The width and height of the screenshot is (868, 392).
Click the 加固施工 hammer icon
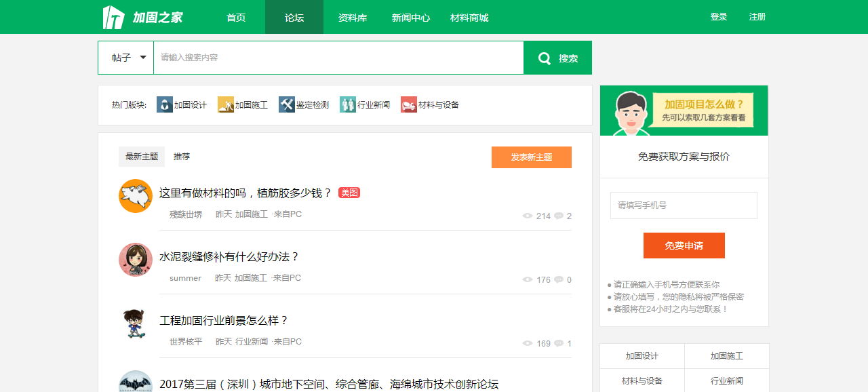pos(225,104)
